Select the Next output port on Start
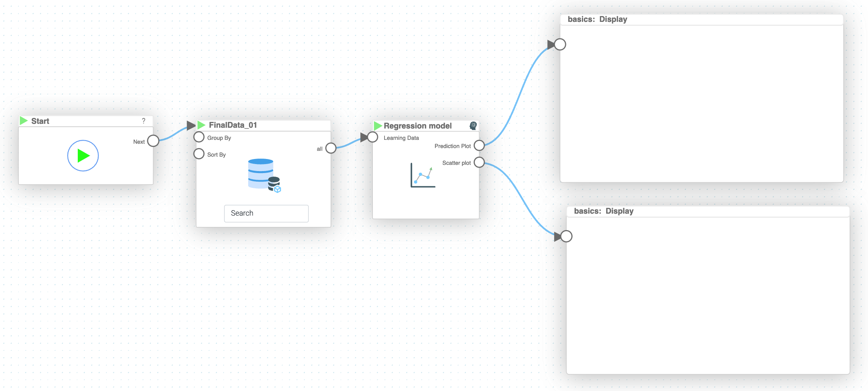Screen dimensions: 868x391 pos(153,141)
